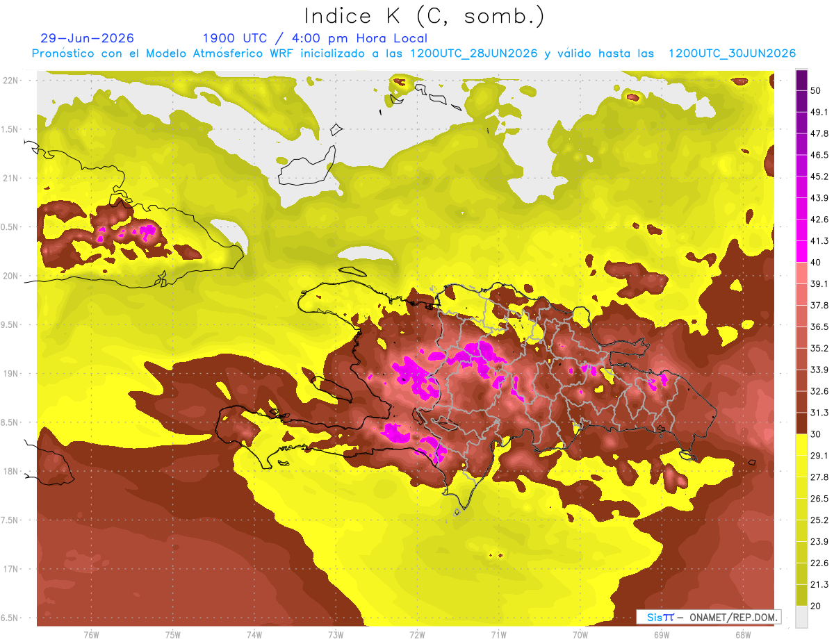Viewport: 834px width, 644px height.
Task: Click the gray swatch below 20 on colorbar
Action: (x=801, y=617)
